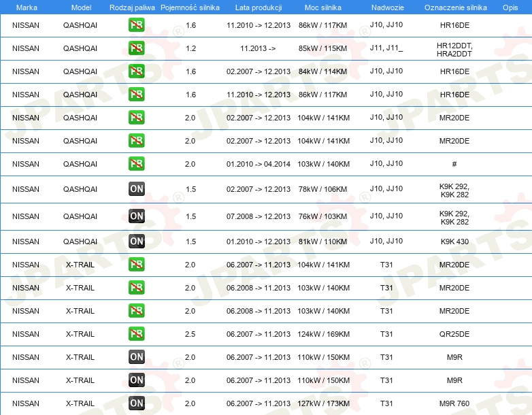Click the J11, J11_ body cell
This screenshot has width=532, height=415.
[386, 48]
